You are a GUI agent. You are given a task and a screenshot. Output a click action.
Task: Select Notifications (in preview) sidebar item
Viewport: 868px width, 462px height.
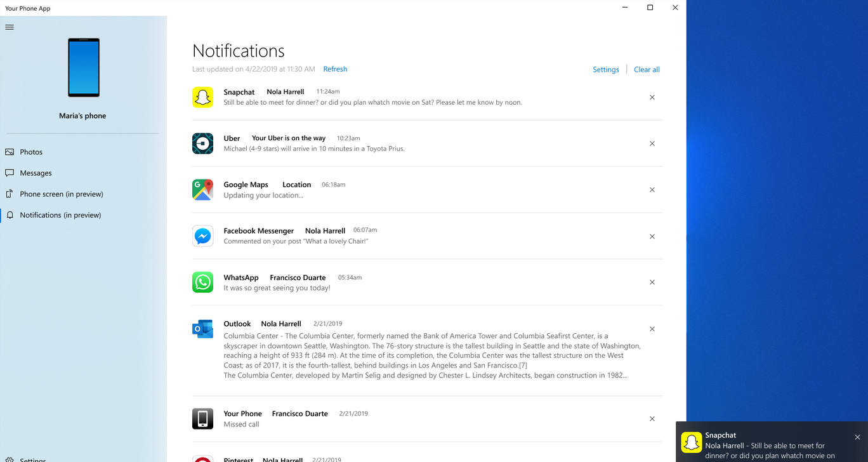point(60,215)
